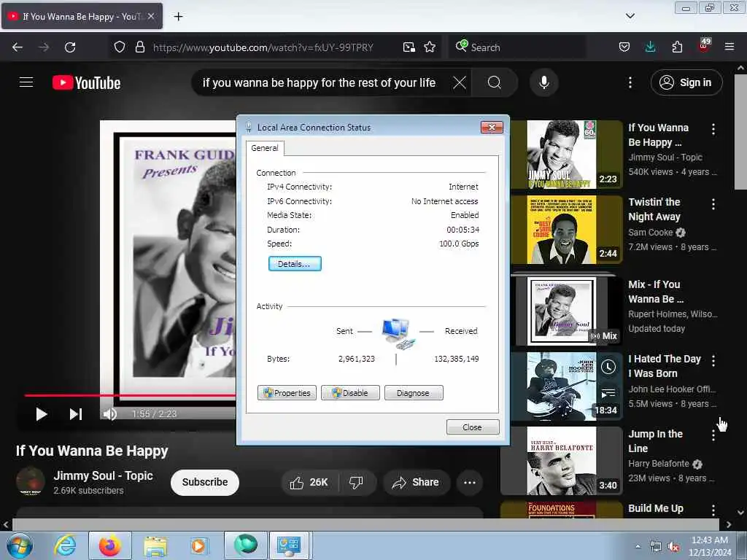Screen dimensions: 747x560
Task: Play the video with the play button
Action: (x=41, y=414)
